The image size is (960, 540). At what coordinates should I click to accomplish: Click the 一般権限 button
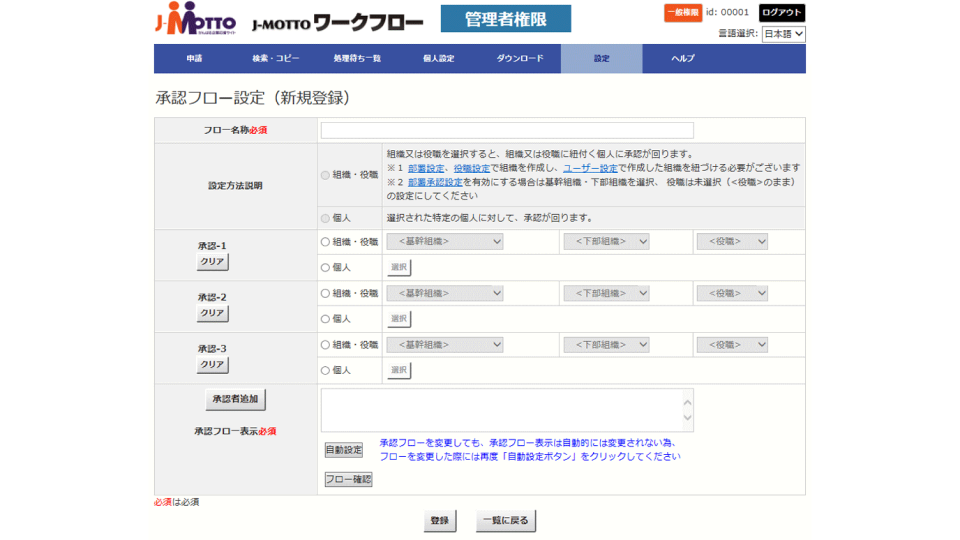pos(683,13)
